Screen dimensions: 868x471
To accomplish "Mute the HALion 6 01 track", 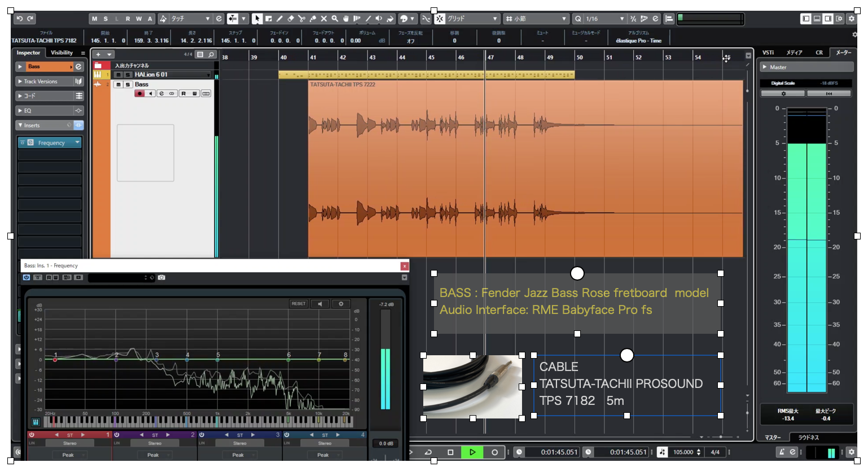I will click(x=119, y=75).
